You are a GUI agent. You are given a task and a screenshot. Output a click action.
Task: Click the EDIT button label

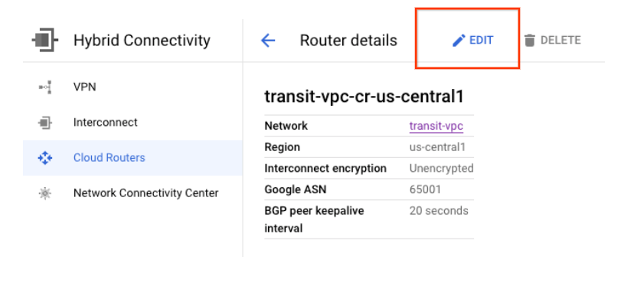pos(482,41)
